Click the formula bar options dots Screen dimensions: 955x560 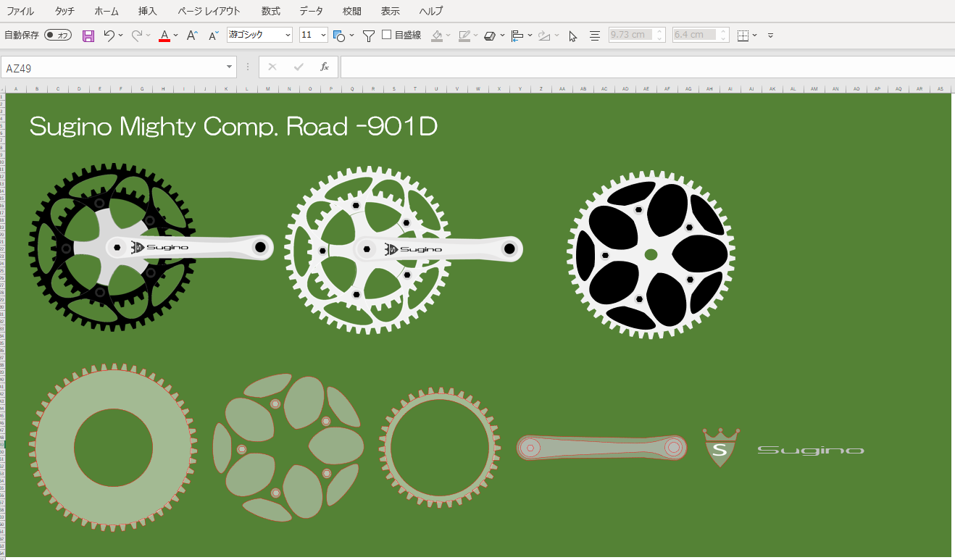(x=248, y=67)
